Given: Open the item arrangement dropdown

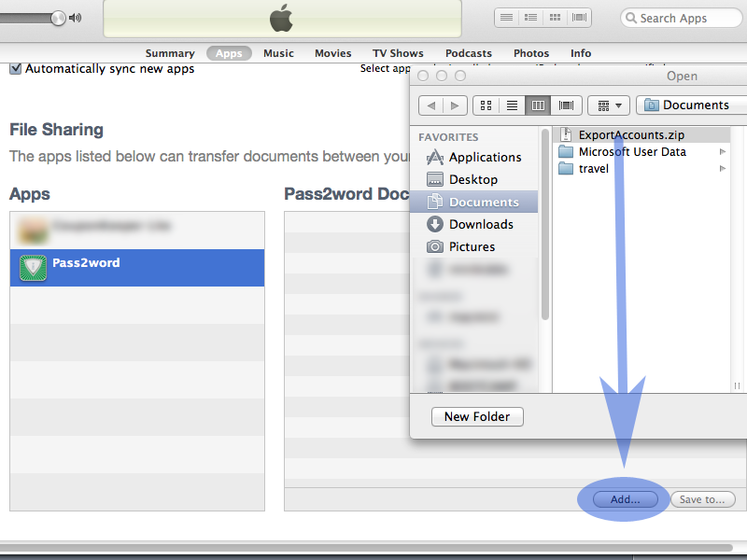Looking at the screenshot, I should tap(609, 105).
